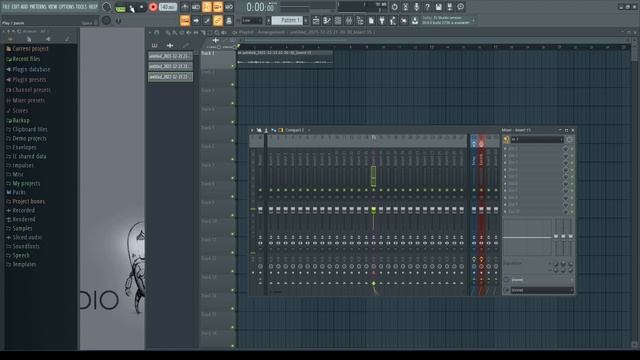This screenshot has width=640, height=360.
Task: Select the highlighted clip in playlist picker
Action: (x=170, y=77)
